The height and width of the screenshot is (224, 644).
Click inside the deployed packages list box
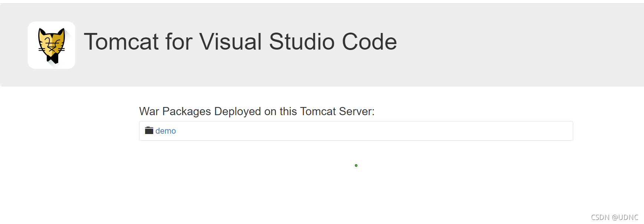pyautogui.click(x=355, y=130)
